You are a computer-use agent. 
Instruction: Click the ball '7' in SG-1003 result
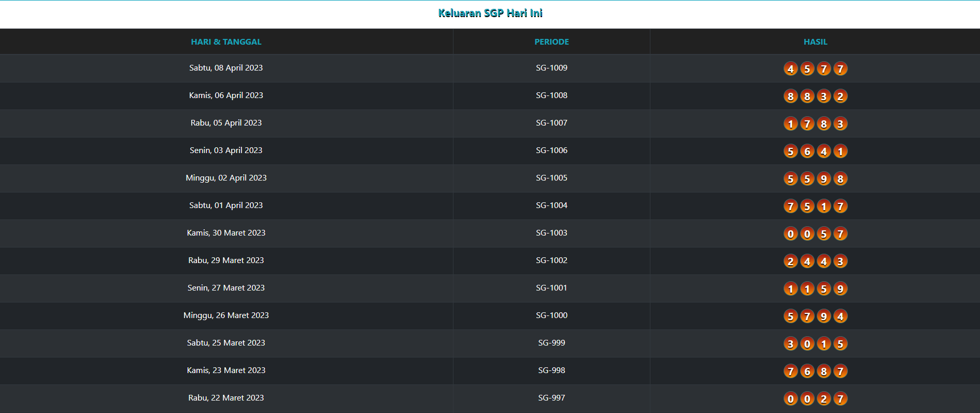click(x=841, y=233)
